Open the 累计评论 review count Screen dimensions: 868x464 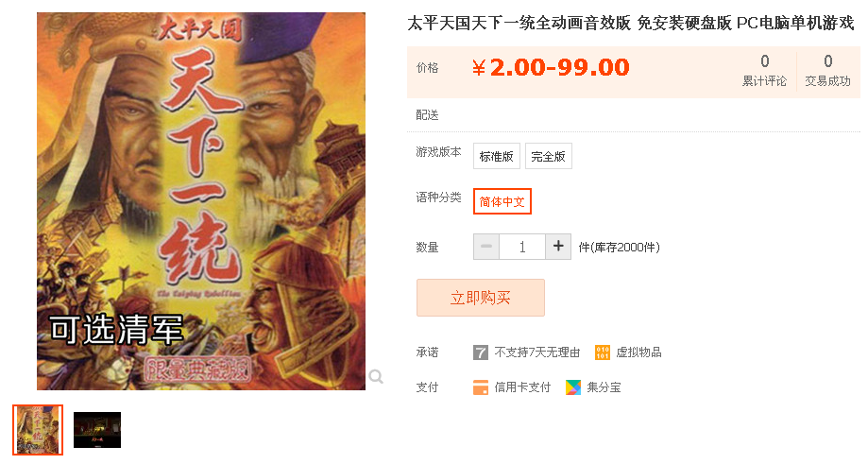(x=764, y=71)
